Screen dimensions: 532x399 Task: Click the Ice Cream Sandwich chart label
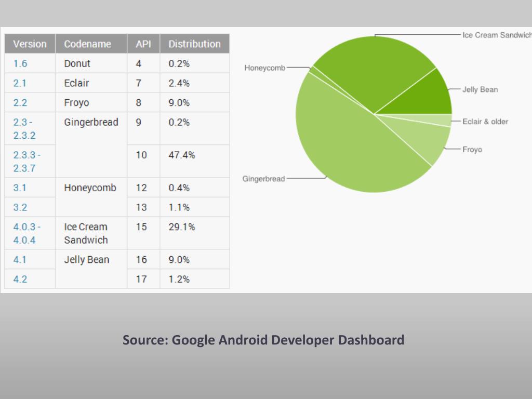tap(497, 35)
